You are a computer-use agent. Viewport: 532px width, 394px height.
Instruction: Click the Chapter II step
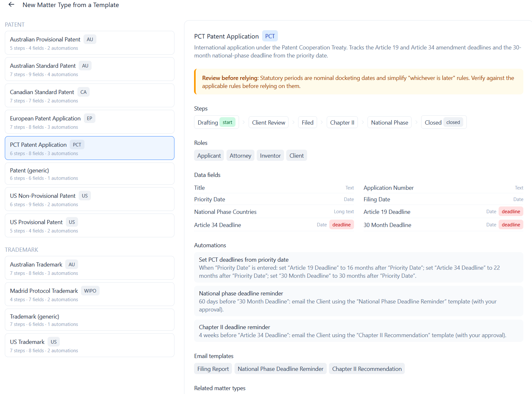pos(342,122)
